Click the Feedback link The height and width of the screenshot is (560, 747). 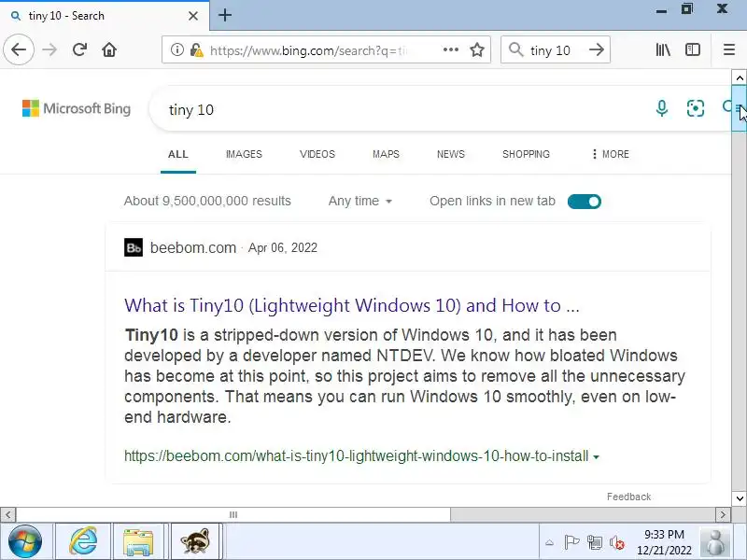(628, 497)
